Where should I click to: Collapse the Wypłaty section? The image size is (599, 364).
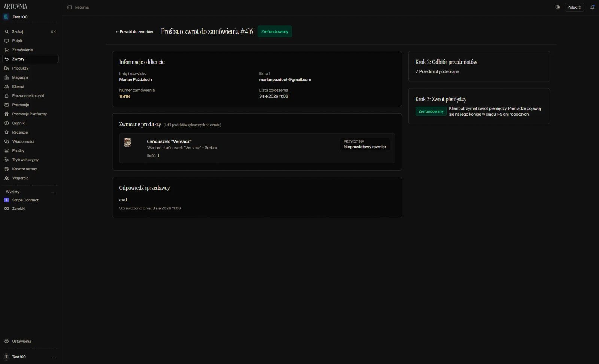pyautogui.click(x=52, y=192)
